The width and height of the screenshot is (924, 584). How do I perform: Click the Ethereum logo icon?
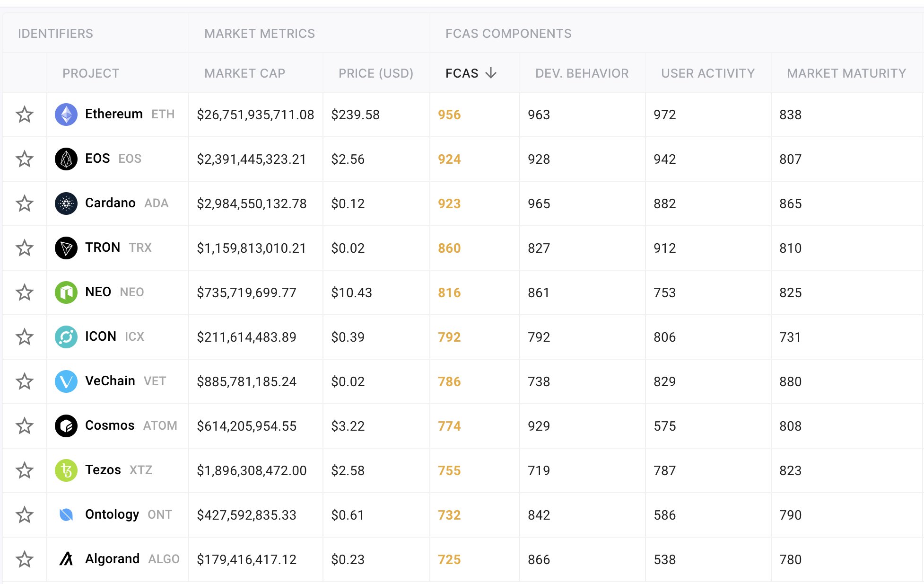click(x=66, y=115)
